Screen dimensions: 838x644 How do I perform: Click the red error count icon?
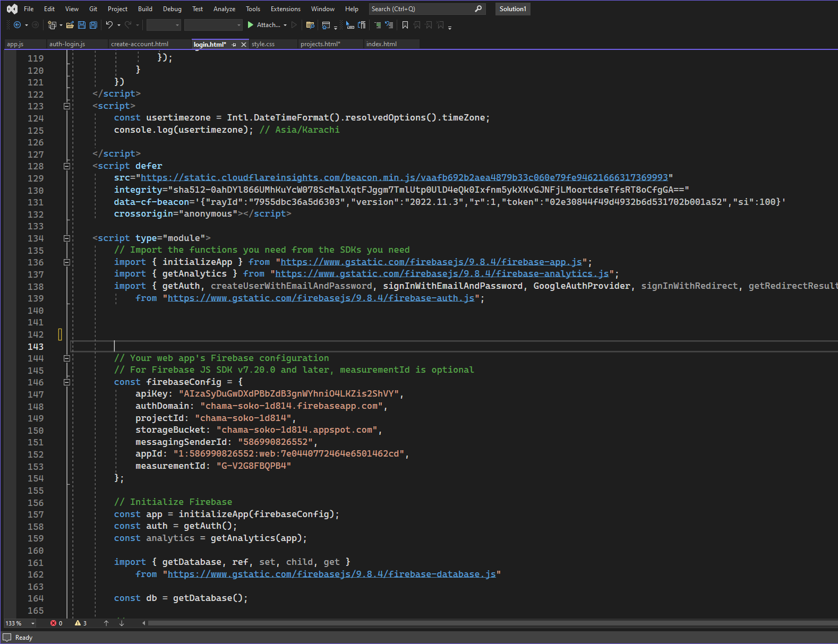[53, 623]
